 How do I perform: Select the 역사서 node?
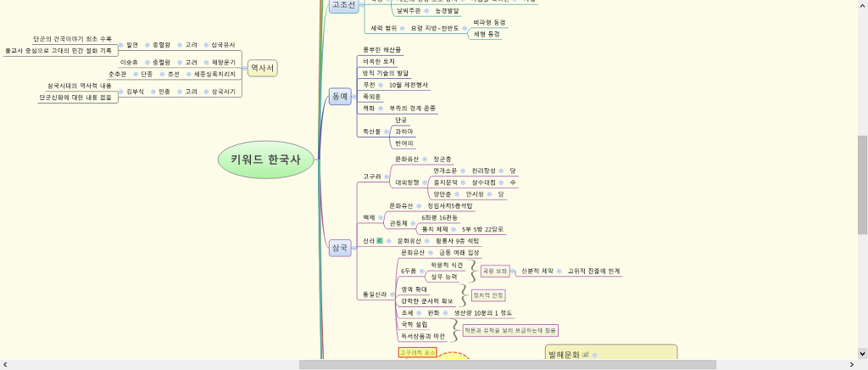click(263, 68)
